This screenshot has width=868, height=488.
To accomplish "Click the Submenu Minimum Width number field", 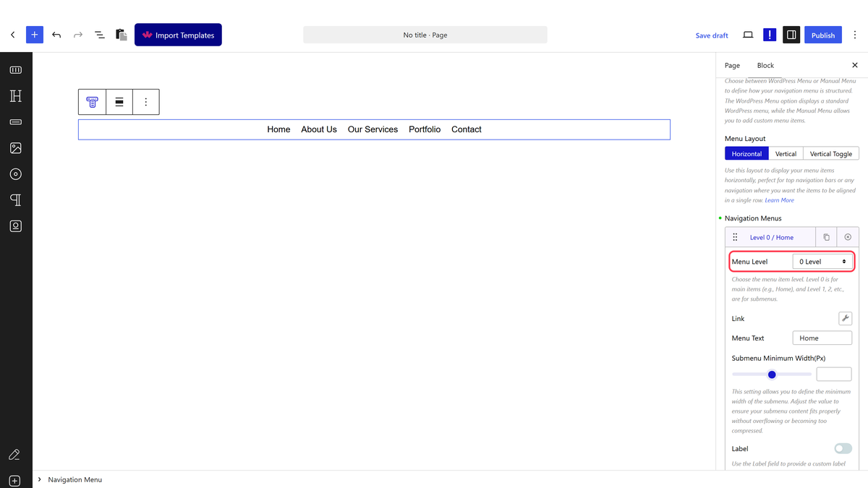I will tap(834, 374).
